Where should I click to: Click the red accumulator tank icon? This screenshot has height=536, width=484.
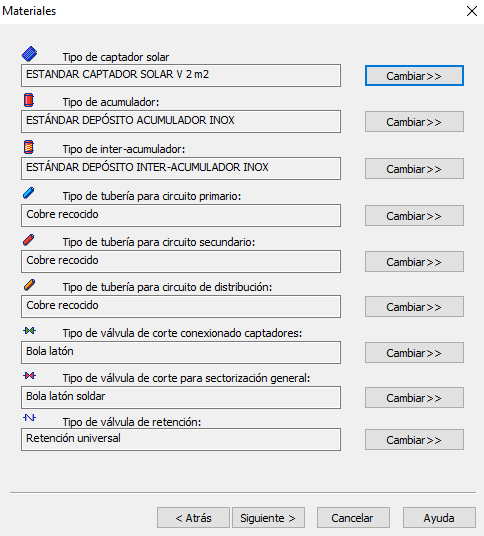point(29,100)
